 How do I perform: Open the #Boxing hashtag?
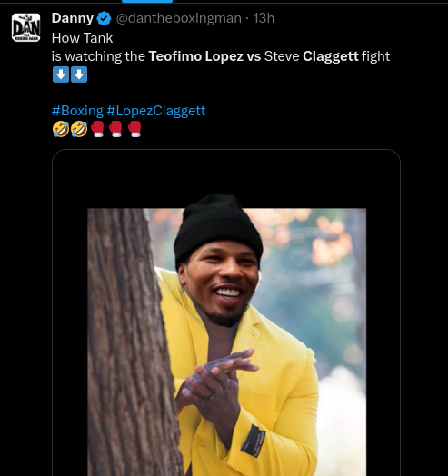(78, 111)
